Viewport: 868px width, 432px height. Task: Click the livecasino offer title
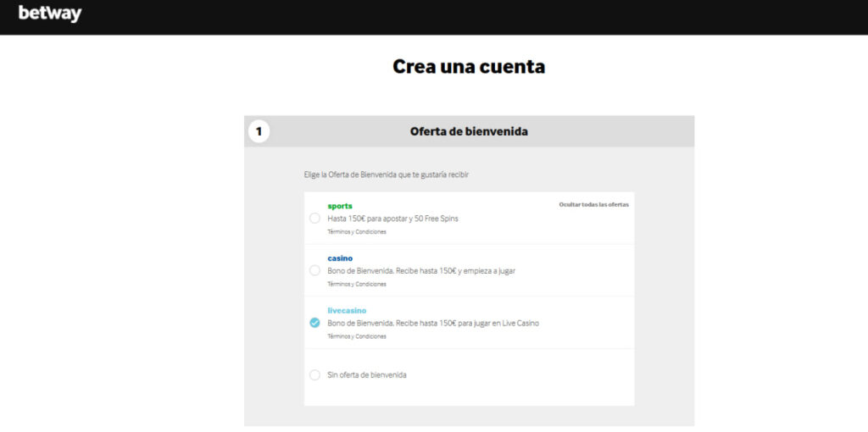(x=347, y=310)
